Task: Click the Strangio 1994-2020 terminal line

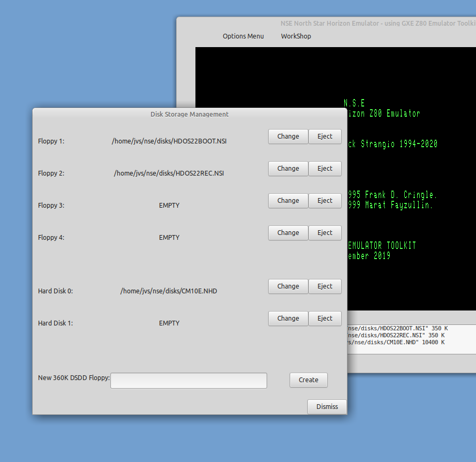Action: [x=393, y=144]
